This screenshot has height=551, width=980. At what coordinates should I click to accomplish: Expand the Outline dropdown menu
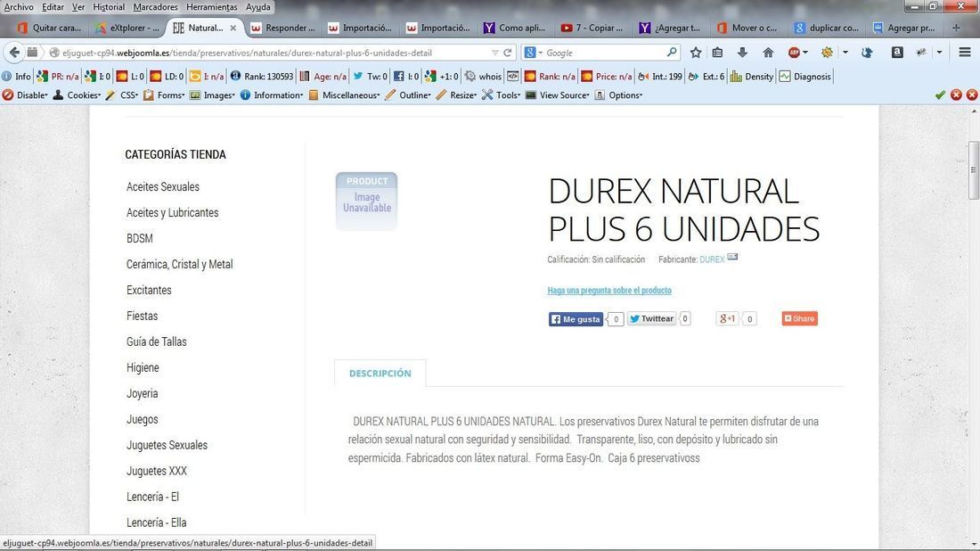pos(408,95)
